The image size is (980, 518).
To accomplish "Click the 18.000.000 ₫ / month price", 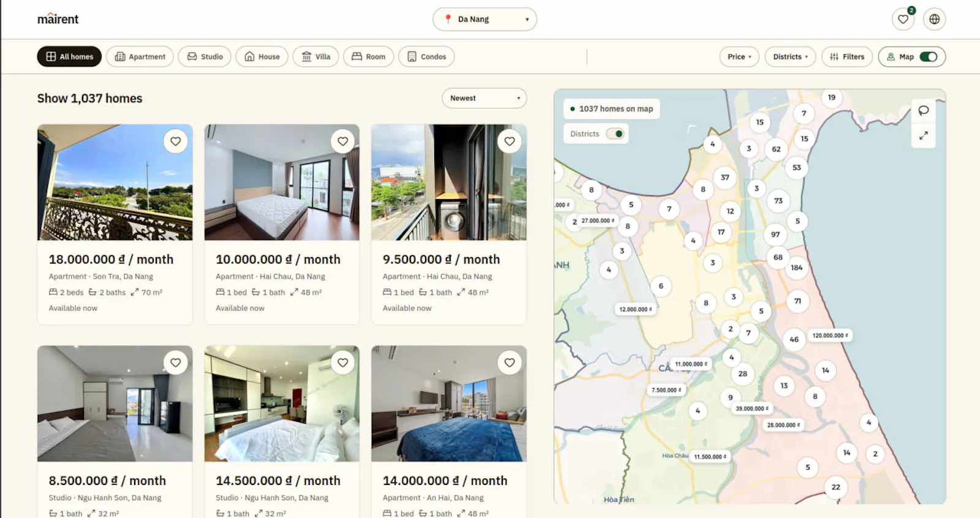I will tap(111, 260).
